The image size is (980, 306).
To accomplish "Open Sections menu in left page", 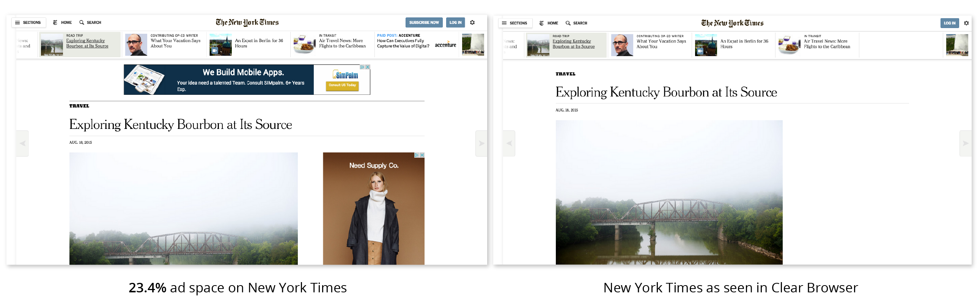I will point(28,23).
